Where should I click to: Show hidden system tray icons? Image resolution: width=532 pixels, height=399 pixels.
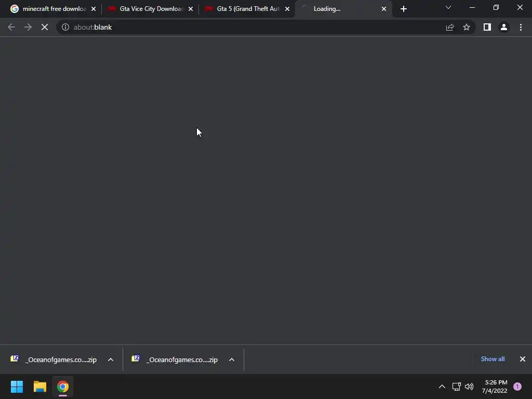[x=442, y=387]
